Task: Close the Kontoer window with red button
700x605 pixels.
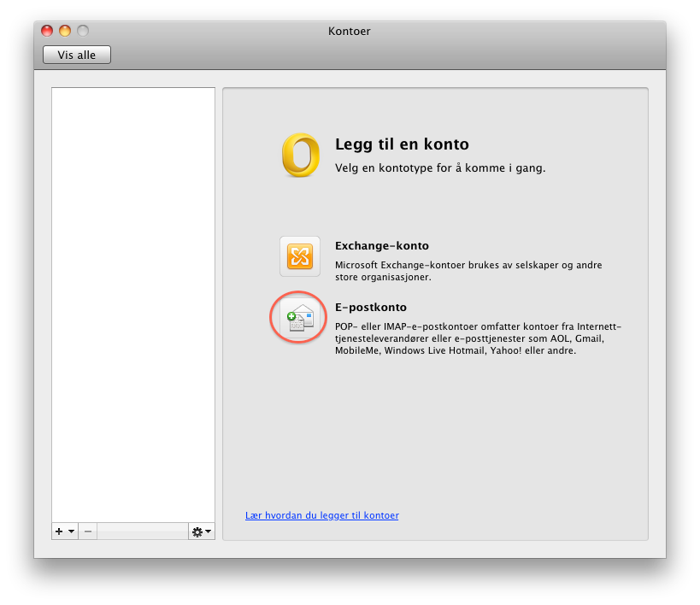Action: 47,31
